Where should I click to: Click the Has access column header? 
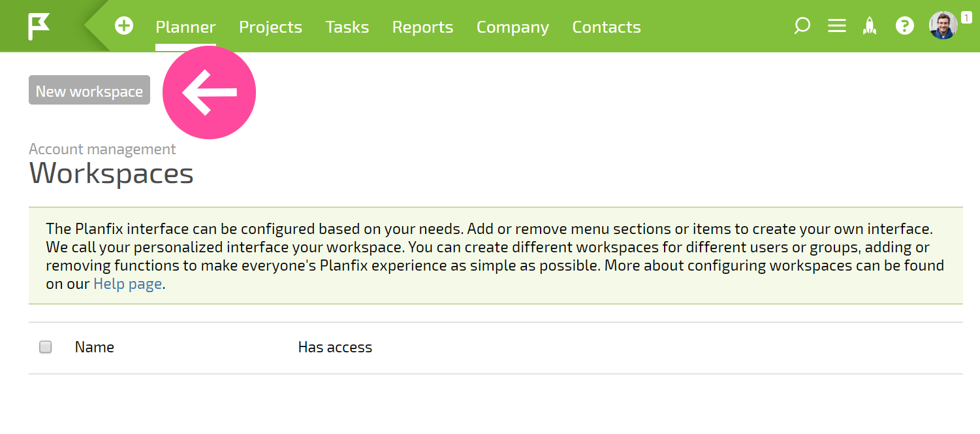pos(335,347)
